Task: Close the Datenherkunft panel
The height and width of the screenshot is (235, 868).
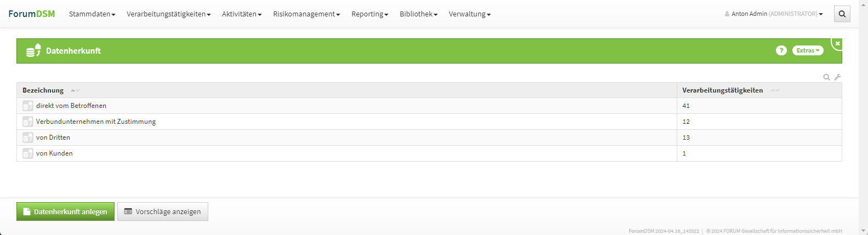Action: tap(837, 43)
